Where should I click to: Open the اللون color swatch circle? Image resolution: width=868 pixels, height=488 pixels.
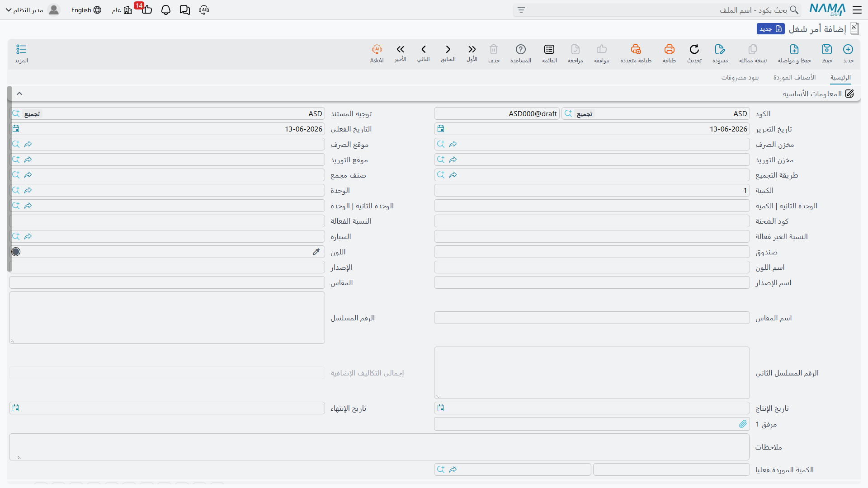pos(16,252)
